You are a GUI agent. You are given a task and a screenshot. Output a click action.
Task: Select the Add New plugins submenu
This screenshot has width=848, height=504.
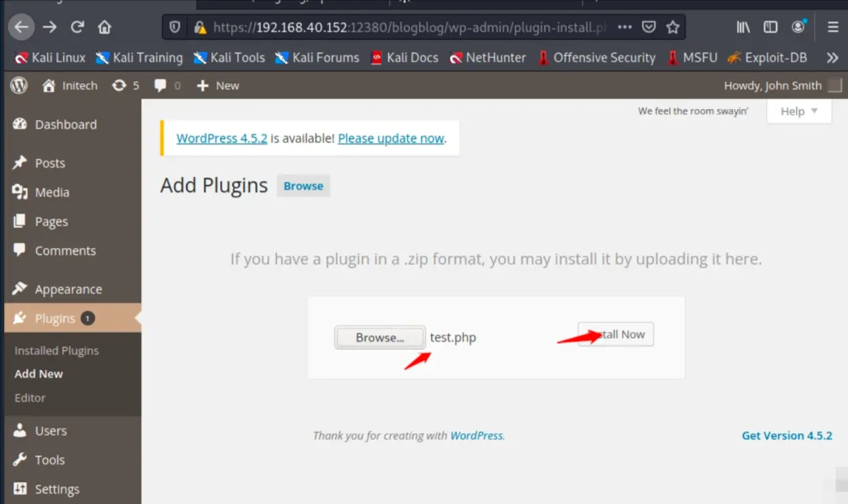click(39, 374)
